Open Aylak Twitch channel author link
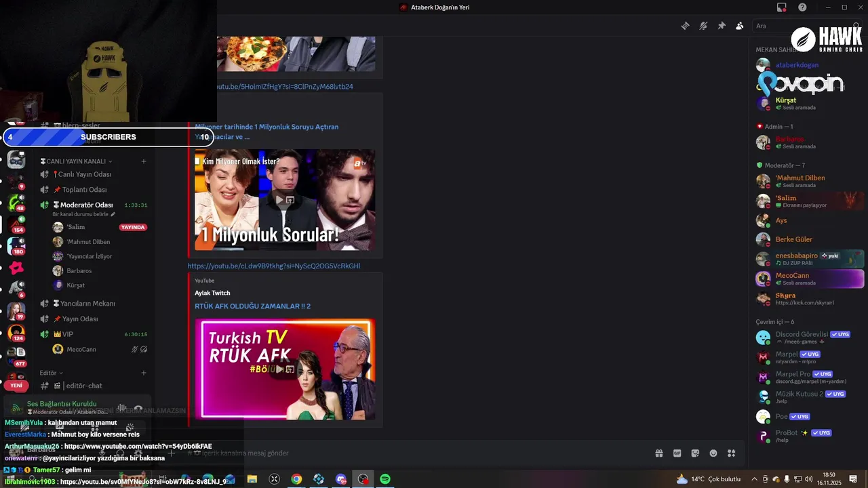868x488 pixels. click(x=212, y=293)
